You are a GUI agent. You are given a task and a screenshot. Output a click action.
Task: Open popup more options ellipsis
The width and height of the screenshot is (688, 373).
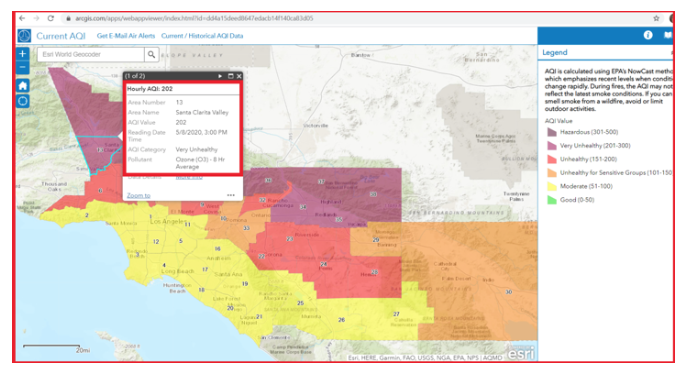click(231, 195)
